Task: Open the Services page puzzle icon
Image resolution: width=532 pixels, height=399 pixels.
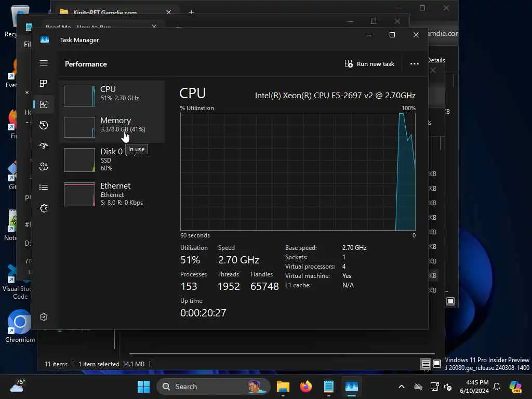Action: pyautogui.click(x=44, y=208)
